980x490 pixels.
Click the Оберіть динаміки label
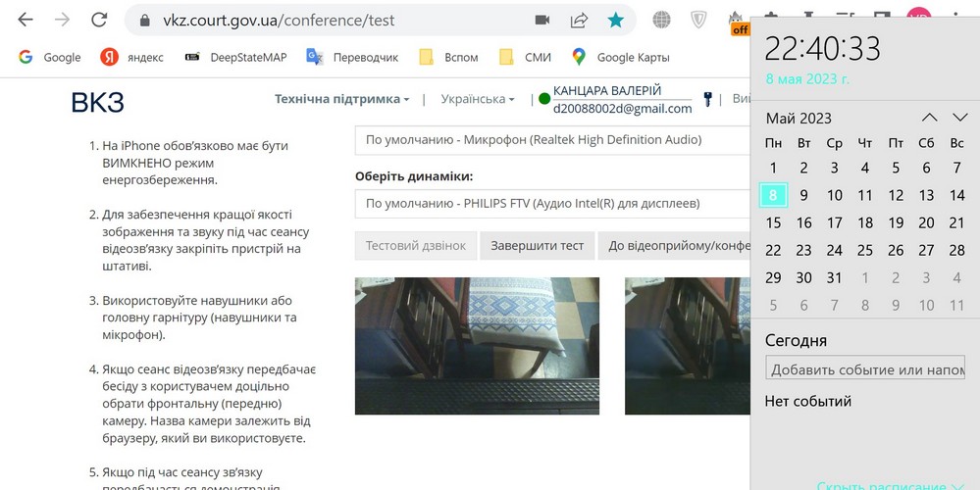pyautogui.click(x=414, y=176)
